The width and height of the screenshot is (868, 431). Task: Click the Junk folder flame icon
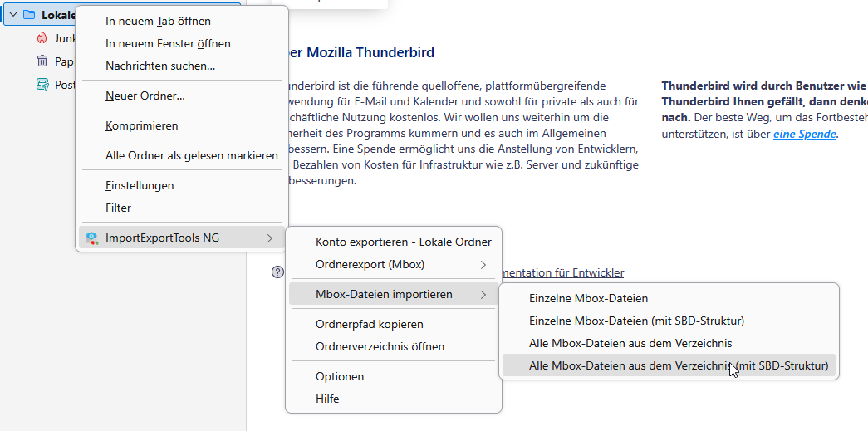coord(42,38)
